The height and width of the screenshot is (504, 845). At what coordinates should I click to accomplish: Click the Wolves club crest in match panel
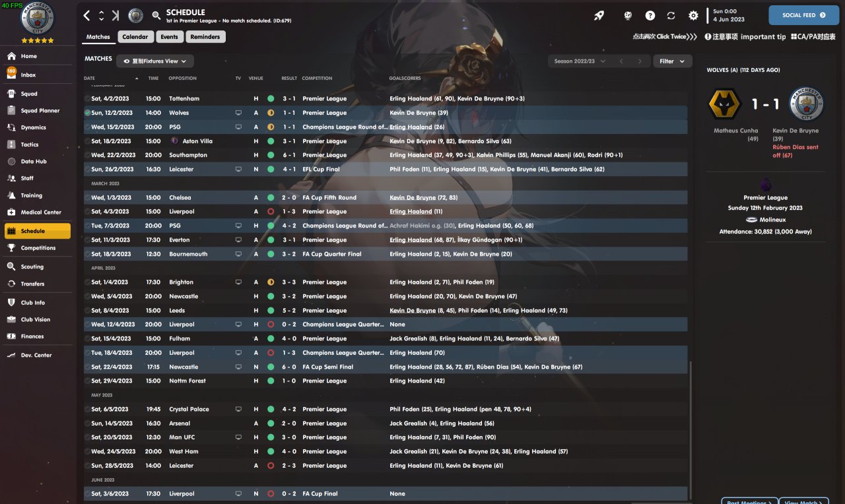[x=725, y=104]
